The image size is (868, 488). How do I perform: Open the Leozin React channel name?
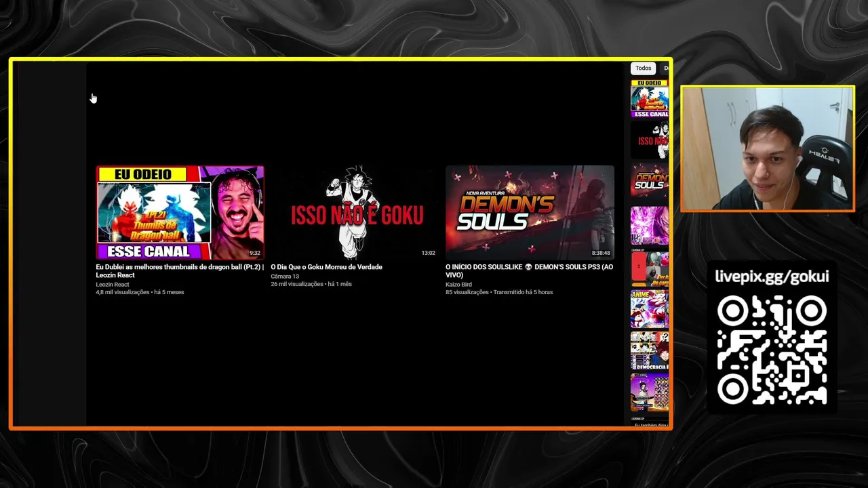(113, 285)
